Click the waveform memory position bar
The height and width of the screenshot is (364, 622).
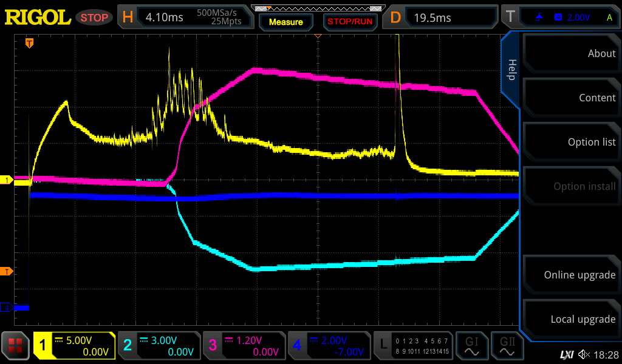[318, 8]
